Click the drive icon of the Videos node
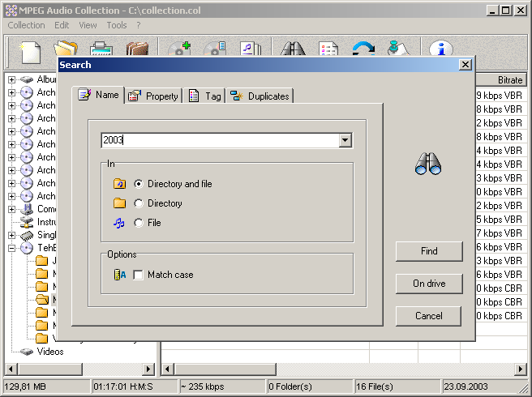The width and height of the screenshot is (532, 397). point(26,352)
